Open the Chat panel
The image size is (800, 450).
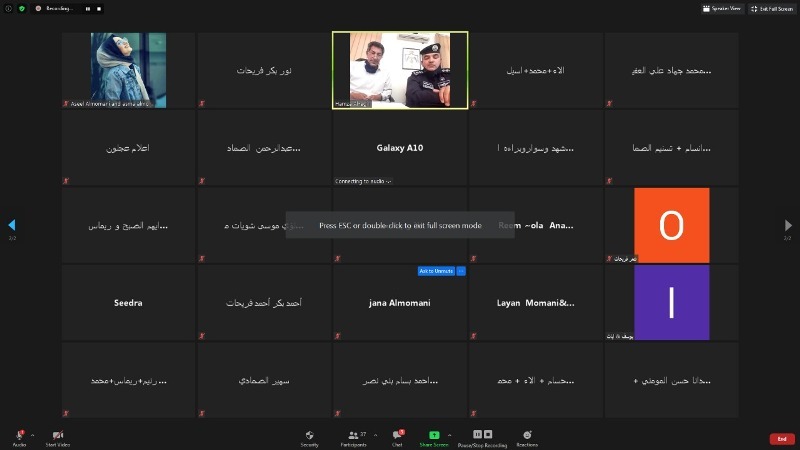[397, 438]
